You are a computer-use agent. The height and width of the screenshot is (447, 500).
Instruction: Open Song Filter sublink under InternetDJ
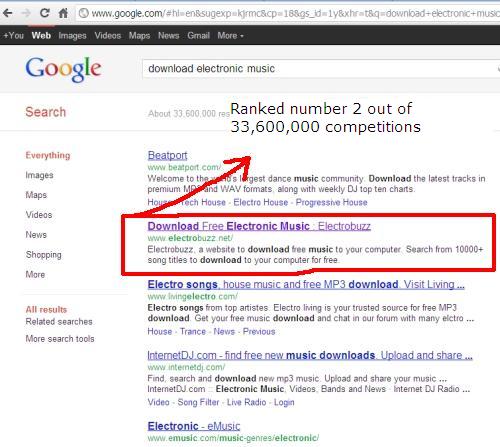point(198,402)
